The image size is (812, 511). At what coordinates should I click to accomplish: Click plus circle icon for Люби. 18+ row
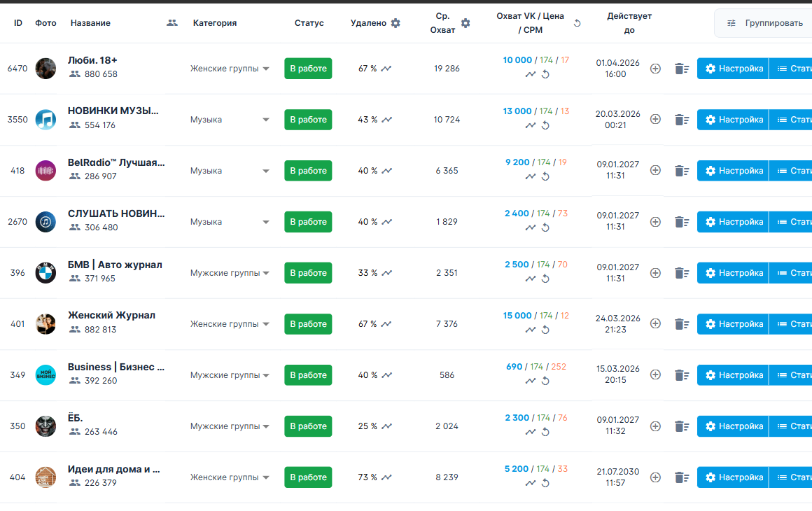(655, 69)
